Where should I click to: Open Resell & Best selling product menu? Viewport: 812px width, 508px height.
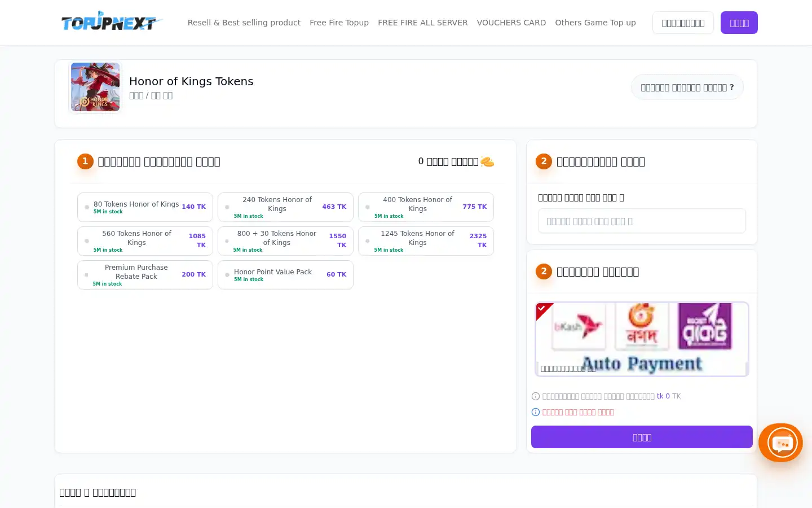pyautogui.click(x=244, y=23)
